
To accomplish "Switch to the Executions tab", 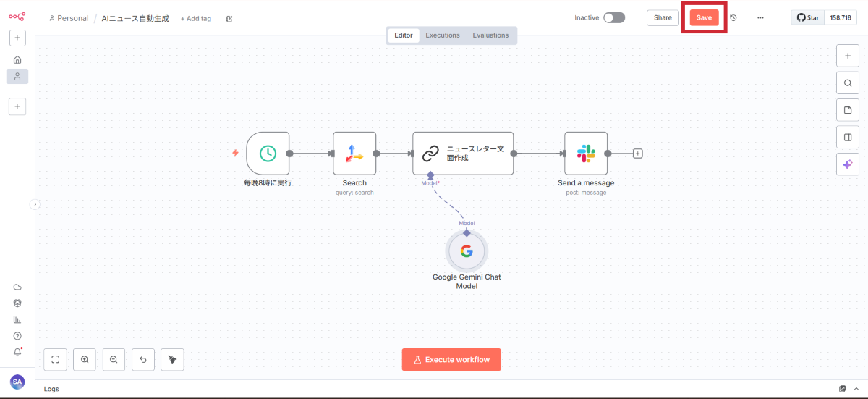I will coord(443,35).
